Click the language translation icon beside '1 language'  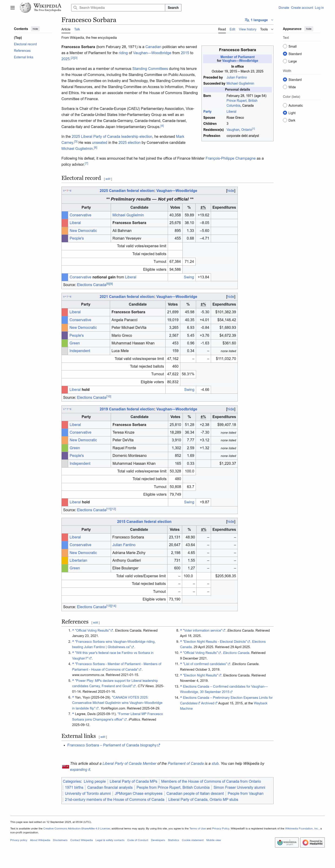[247, 20]
